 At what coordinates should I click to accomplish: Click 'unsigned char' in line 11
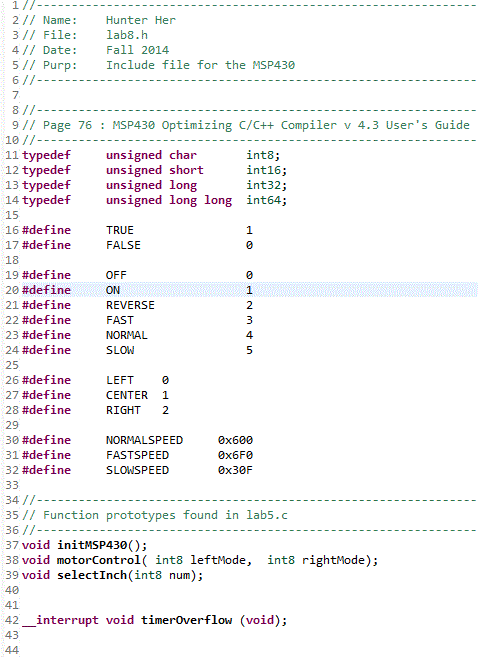click(x=151, y=155)
